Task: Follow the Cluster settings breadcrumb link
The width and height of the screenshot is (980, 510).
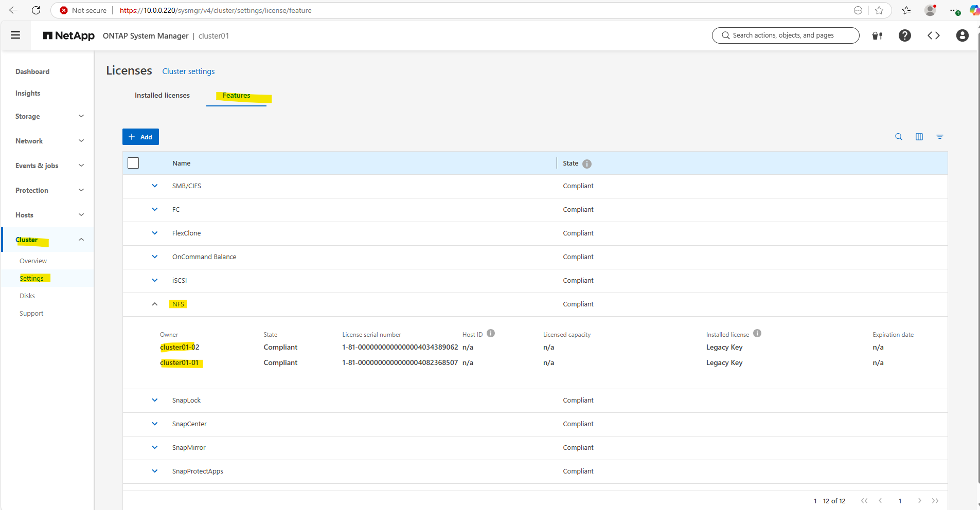Action: [x=188, y=71]
